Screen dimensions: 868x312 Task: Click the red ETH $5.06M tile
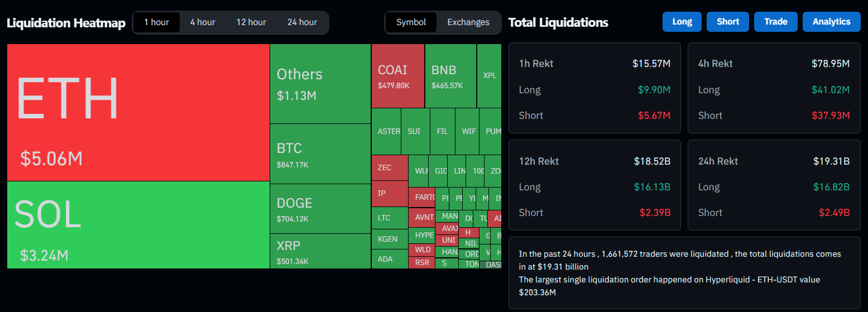click(x=138, y=112)
